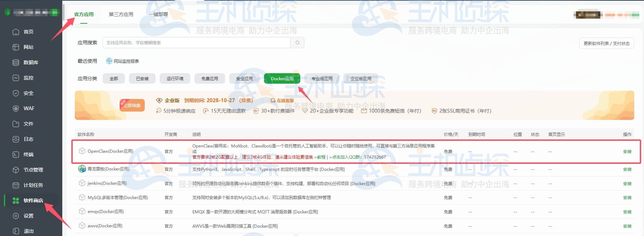Click the search magnifier icon button
644x236 pixels.
297,43
